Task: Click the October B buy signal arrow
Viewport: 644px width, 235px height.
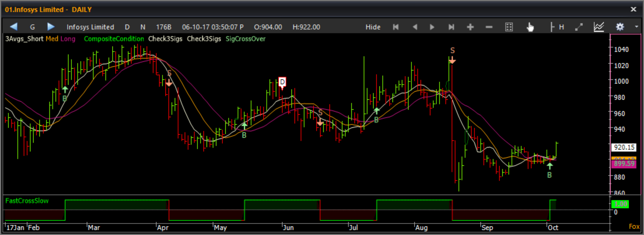Action: coord(550,166)
